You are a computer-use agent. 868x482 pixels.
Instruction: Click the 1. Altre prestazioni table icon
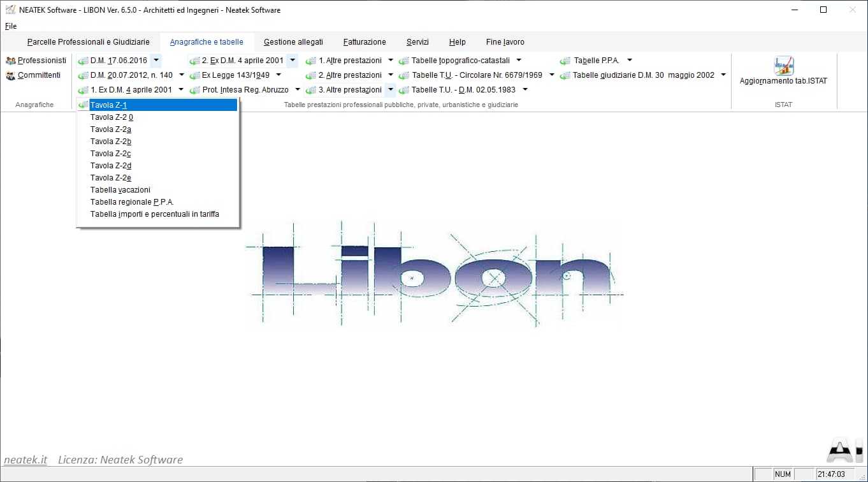311,61
